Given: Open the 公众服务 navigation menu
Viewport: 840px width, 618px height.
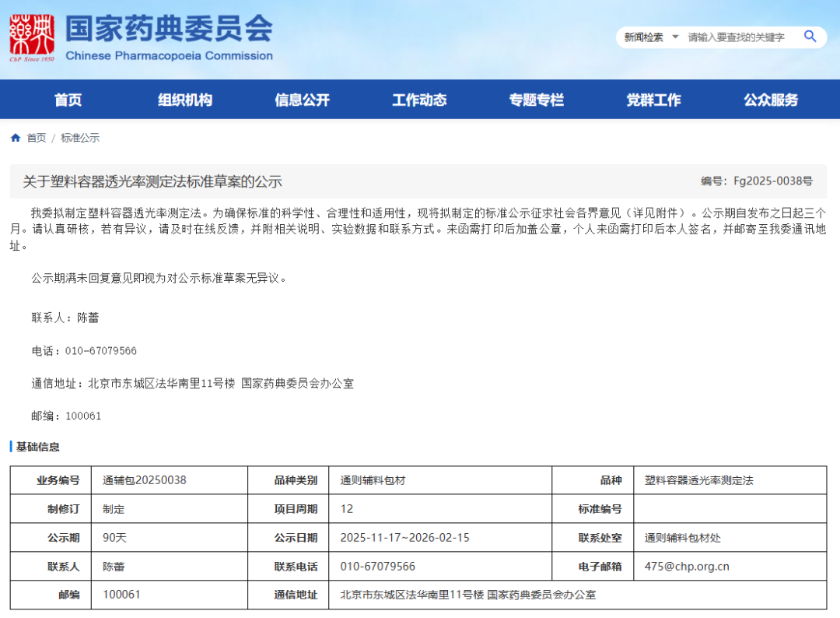Looking at the screenshot, I should point(771,100).
